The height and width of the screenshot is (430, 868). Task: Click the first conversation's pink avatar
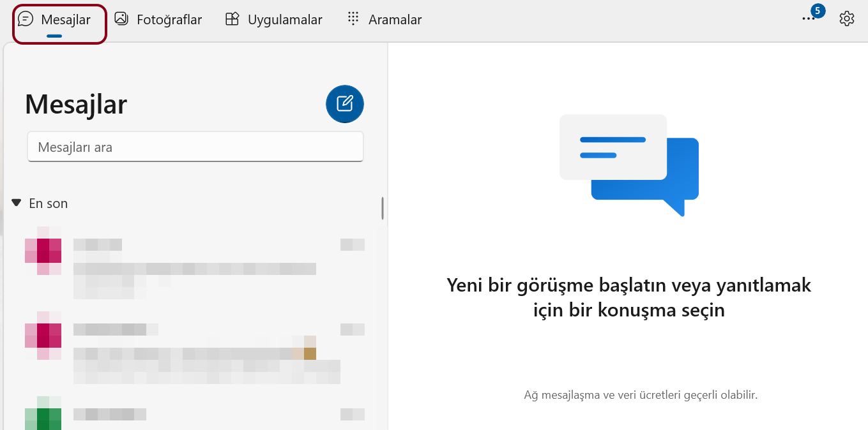point(43,251)
